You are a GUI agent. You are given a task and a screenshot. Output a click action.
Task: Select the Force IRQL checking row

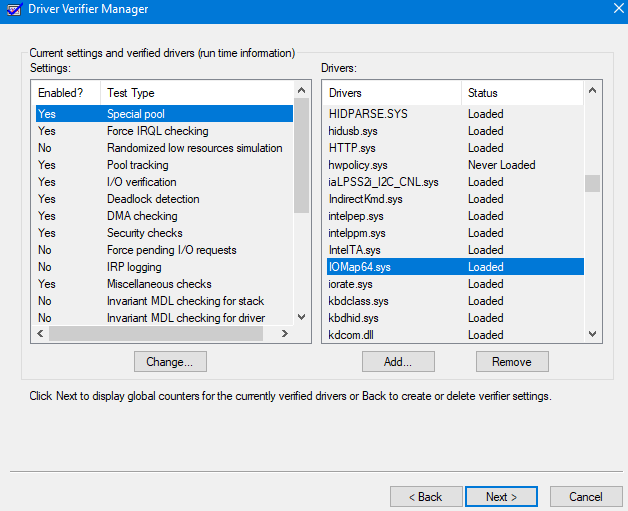164,131
